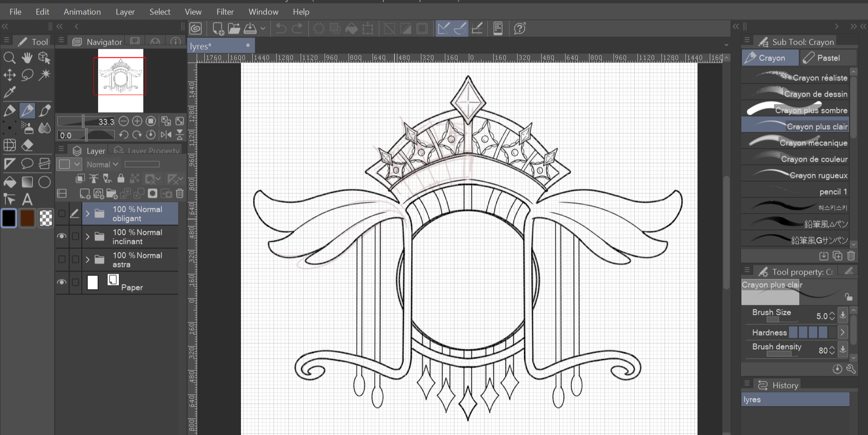This screenshot has width=868, height=435.
Task: Select the Hand move tool
Action: coord(27,58)
